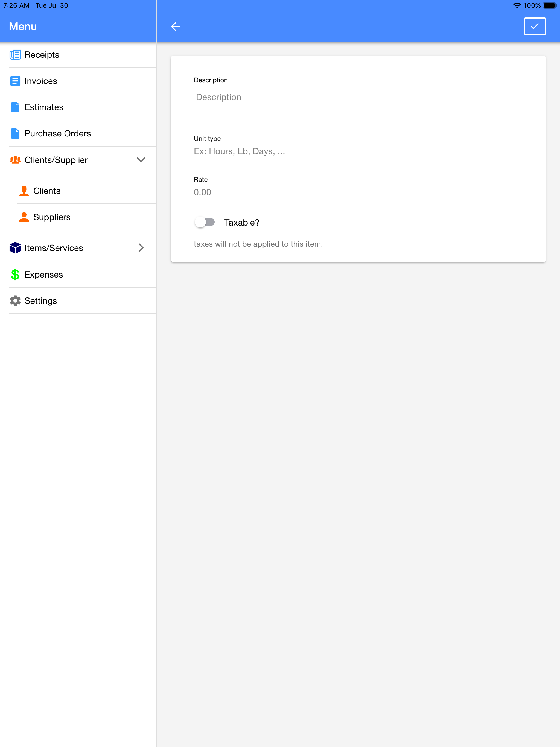Click the Invoices document icon

click(x=15, y=81)
